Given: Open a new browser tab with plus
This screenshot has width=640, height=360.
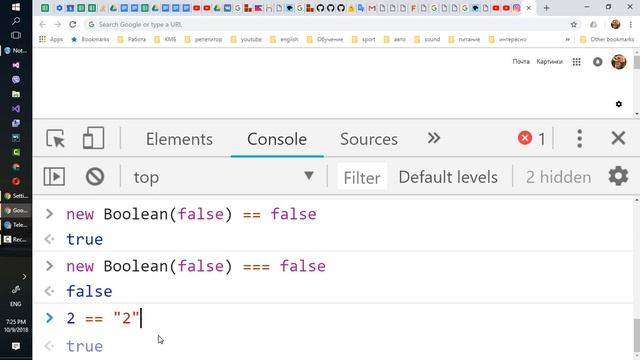Looking at the screenshot, I should 546,8.
